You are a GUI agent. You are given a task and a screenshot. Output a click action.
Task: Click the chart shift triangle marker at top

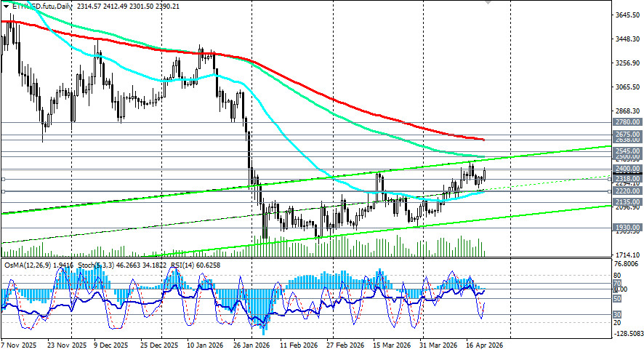pos(488,2)
